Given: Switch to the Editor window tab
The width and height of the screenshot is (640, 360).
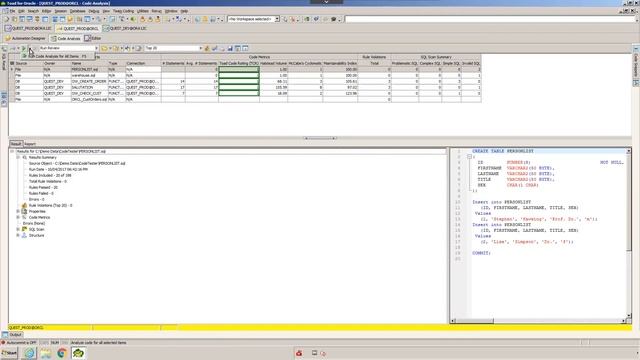Looking at the screenshot, I should tap(93, 38).
